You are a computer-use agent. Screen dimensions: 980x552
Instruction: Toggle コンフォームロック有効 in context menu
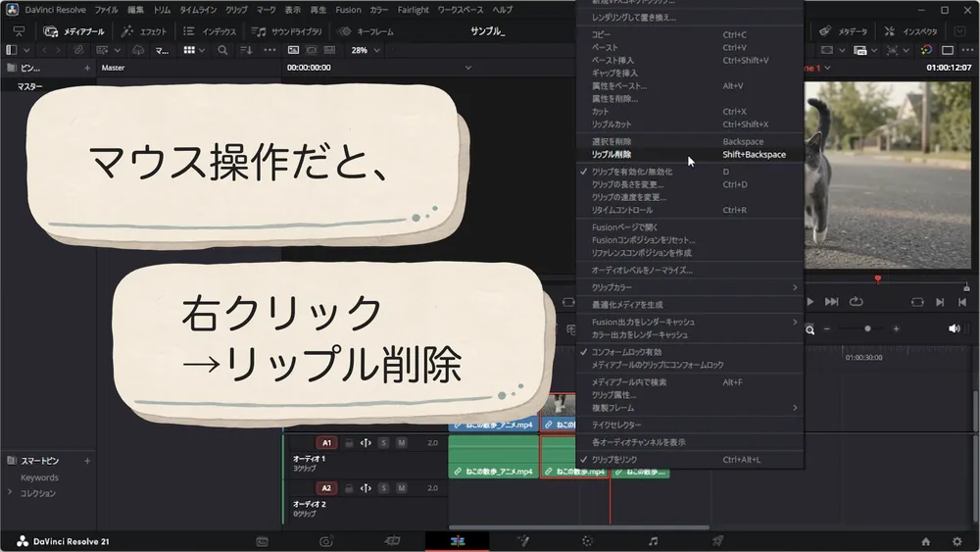(689, 352)
